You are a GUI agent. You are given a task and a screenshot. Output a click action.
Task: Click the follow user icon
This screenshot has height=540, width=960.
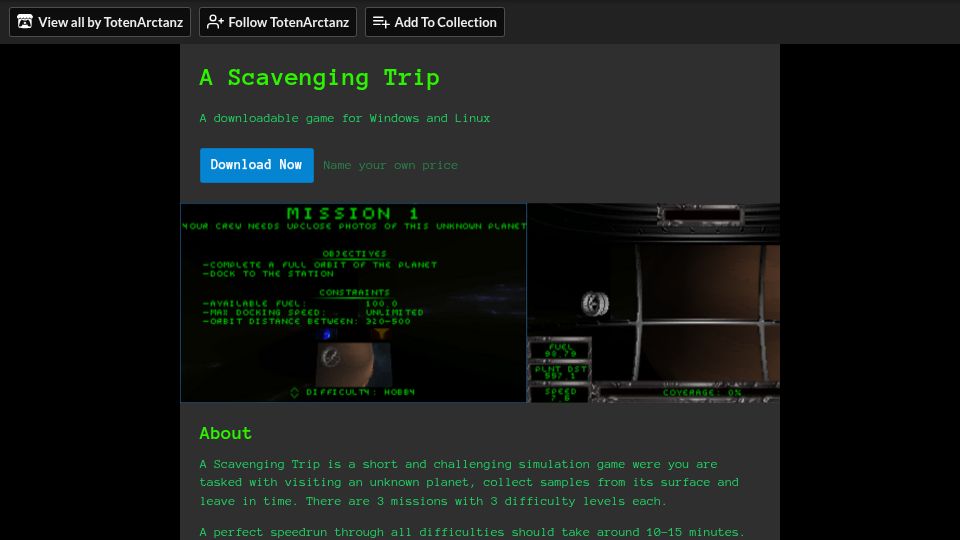(x=215, y=22)
